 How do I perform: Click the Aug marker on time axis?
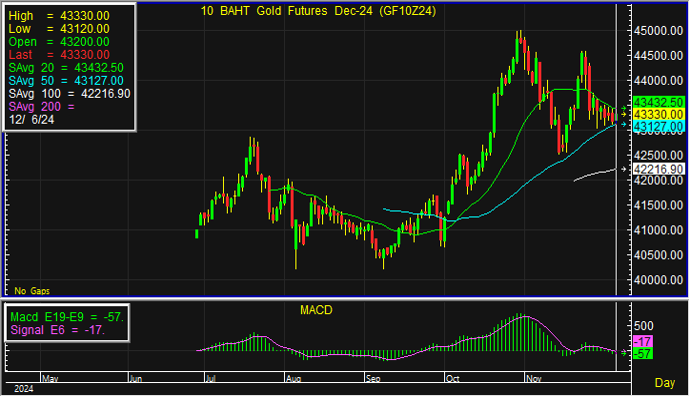click(293, 378)
